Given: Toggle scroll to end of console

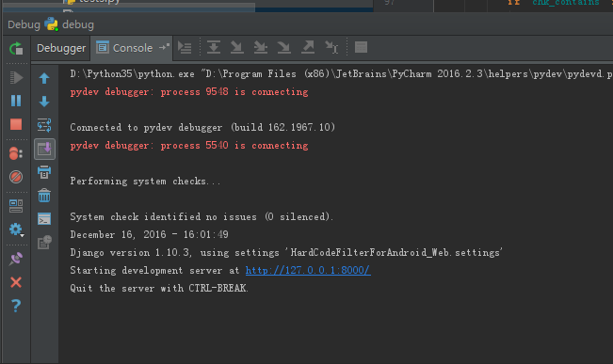Looking at the screenshot, I should click(x=44, y=149).
